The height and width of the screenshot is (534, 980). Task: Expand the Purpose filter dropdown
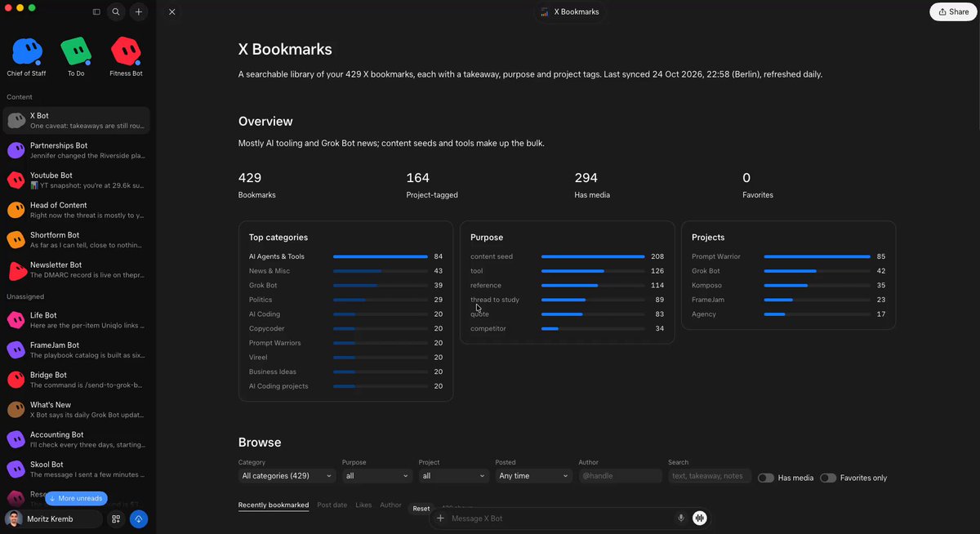pos(377,476)
